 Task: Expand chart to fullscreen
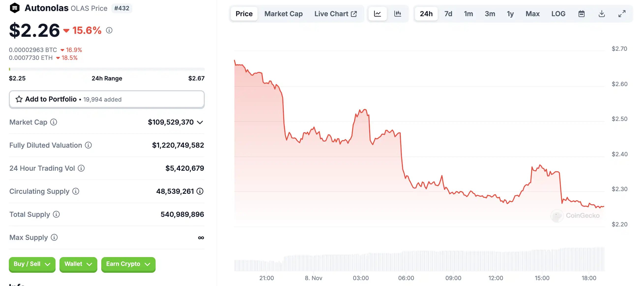point(622,14)
